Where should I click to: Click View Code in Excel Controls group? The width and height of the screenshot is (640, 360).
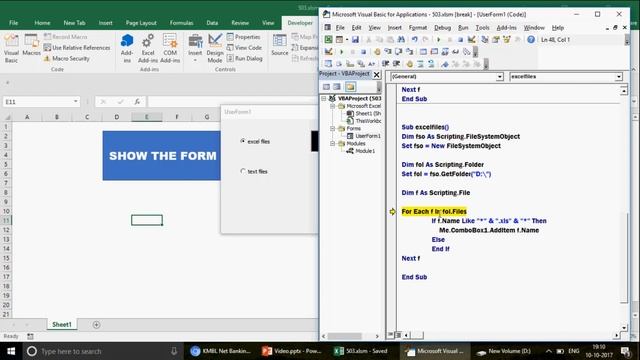(244, 48)
